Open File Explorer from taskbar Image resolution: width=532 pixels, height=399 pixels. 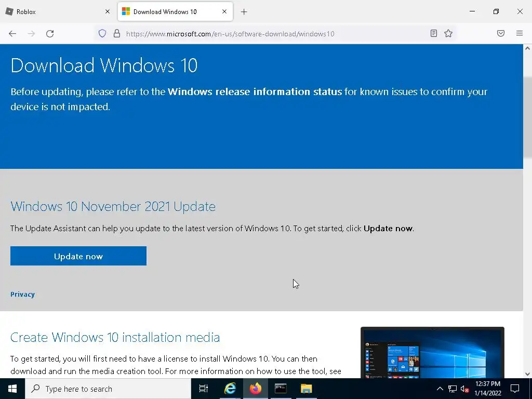pyautogui.click(x=306, y=389)
